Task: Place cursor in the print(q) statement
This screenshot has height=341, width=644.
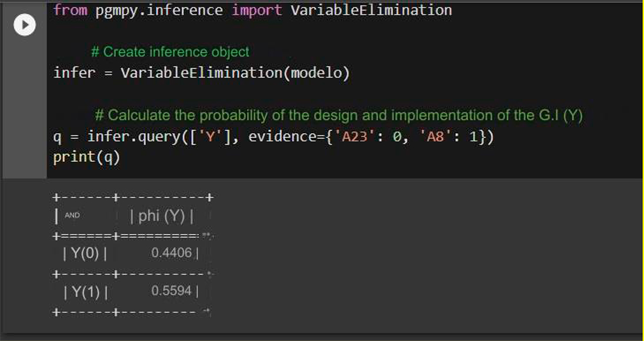Action: point(86,157)
